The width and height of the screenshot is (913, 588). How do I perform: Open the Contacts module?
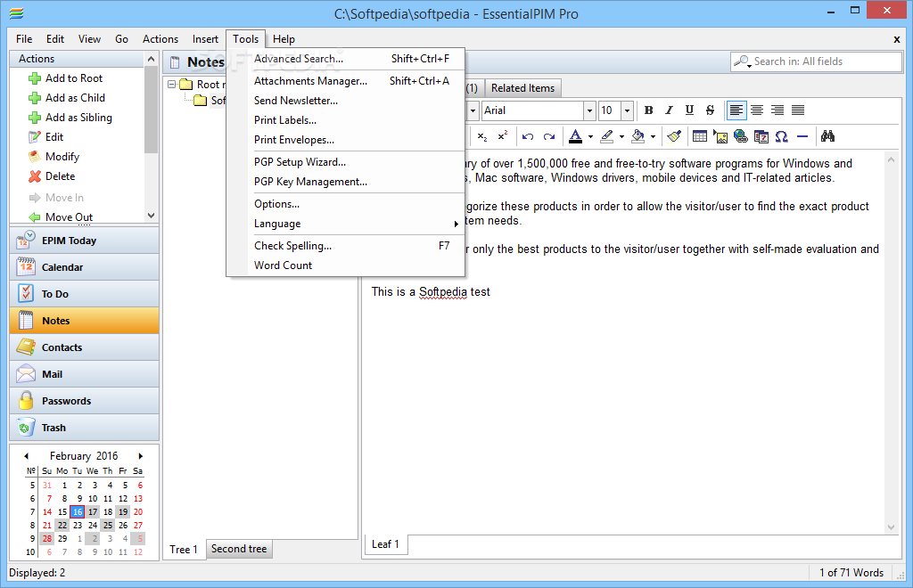tap(85, 347)
